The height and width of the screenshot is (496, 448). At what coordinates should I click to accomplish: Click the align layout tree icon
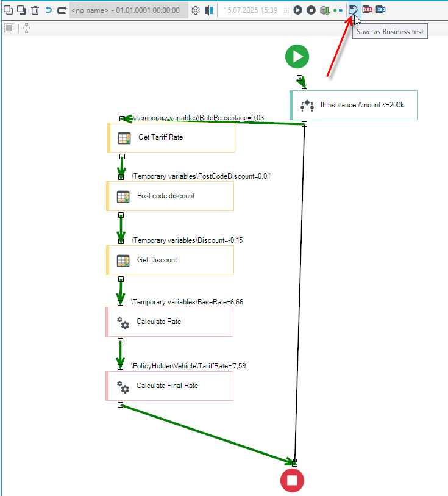pyautogui.click(x=27, y=28)
